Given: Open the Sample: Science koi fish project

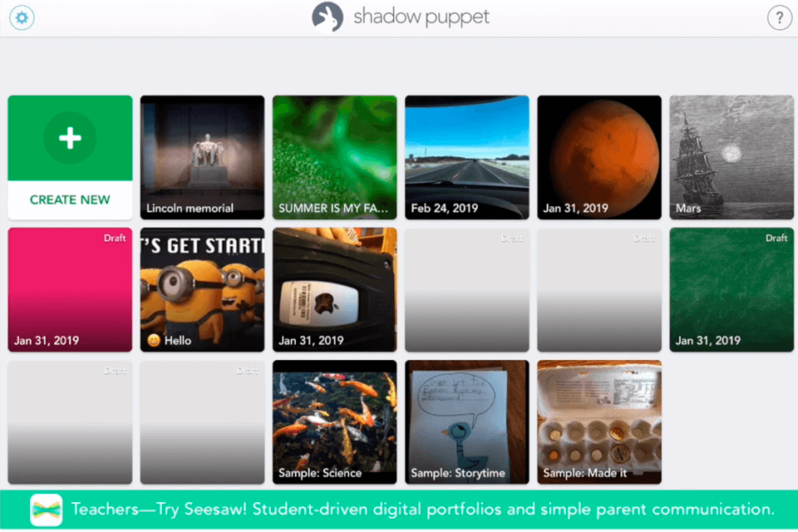Looking at the screenshot, I should point(335,422).
